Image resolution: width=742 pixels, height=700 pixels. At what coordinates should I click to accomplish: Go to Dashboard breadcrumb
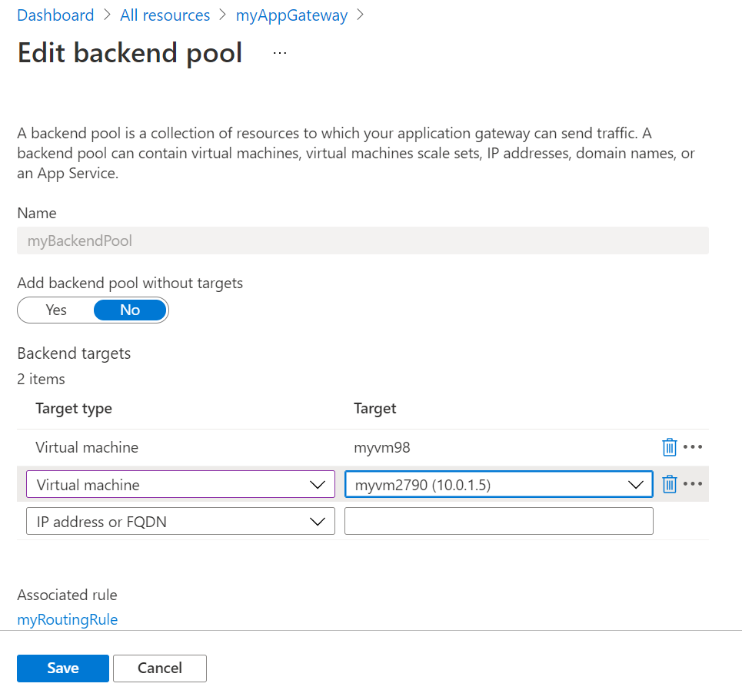coord(55,15)
